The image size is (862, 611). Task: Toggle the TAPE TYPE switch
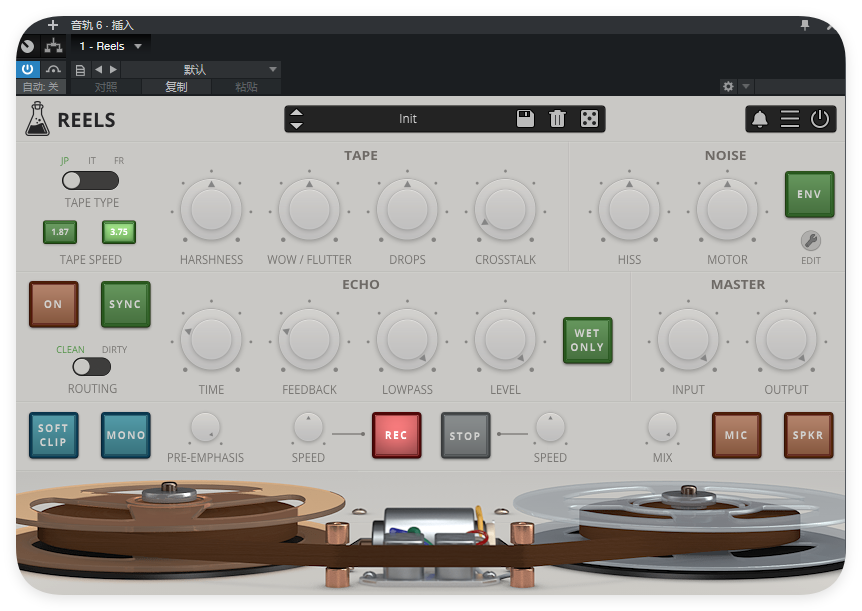coord(90,180)
